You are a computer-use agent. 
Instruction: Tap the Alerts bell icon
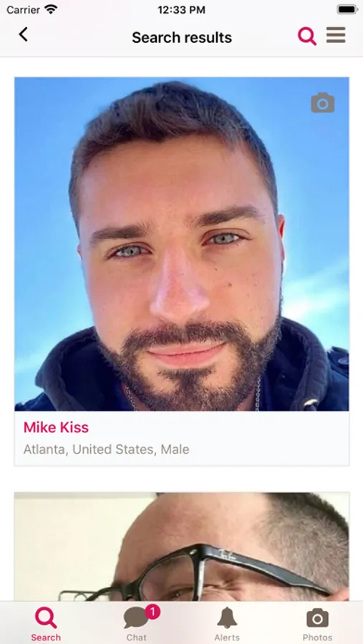(227, 618)
